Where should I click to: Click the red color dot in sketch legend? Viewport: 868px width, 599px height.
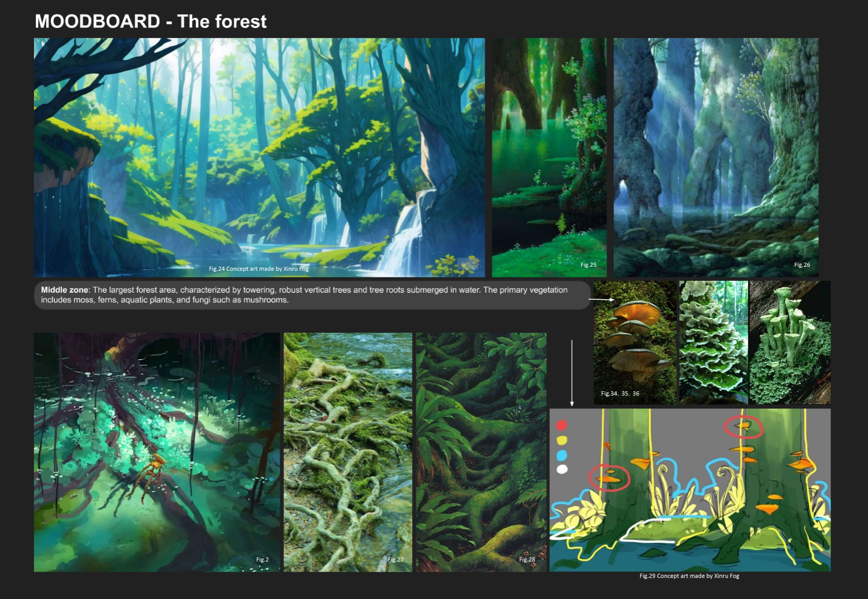coord(562,425)
